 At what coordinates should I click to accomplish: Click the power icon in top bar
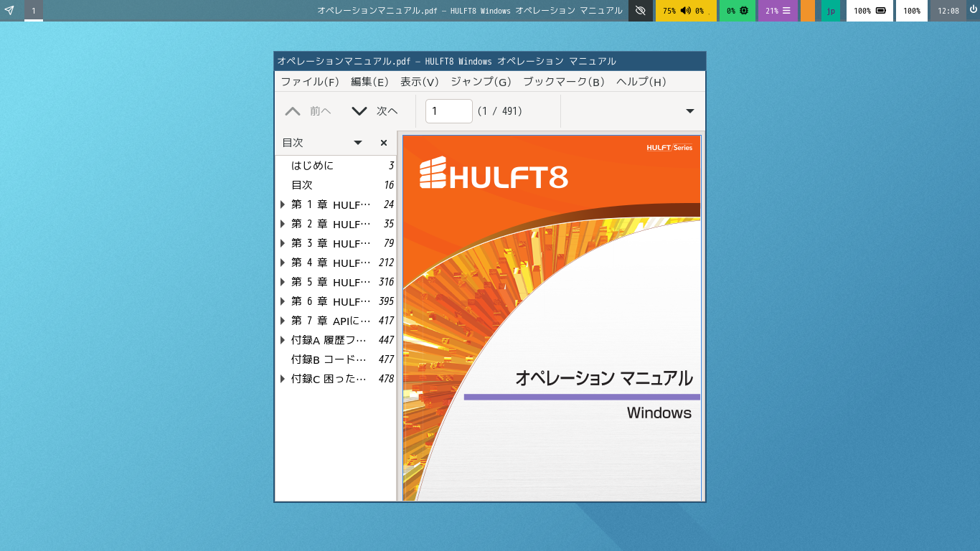pos(973,11)
